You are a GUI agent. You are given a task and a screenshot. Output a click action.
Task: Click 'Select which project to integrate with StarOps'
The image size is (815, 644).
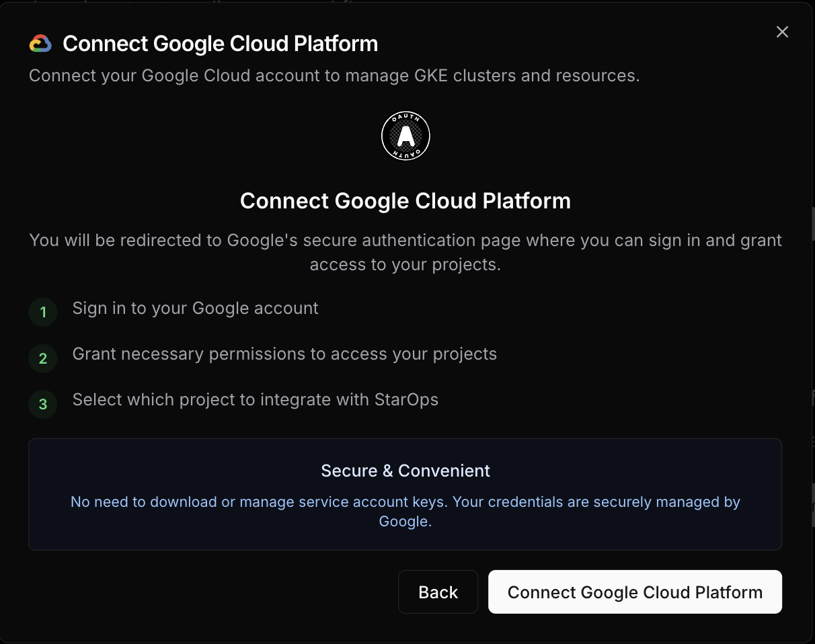256,399
